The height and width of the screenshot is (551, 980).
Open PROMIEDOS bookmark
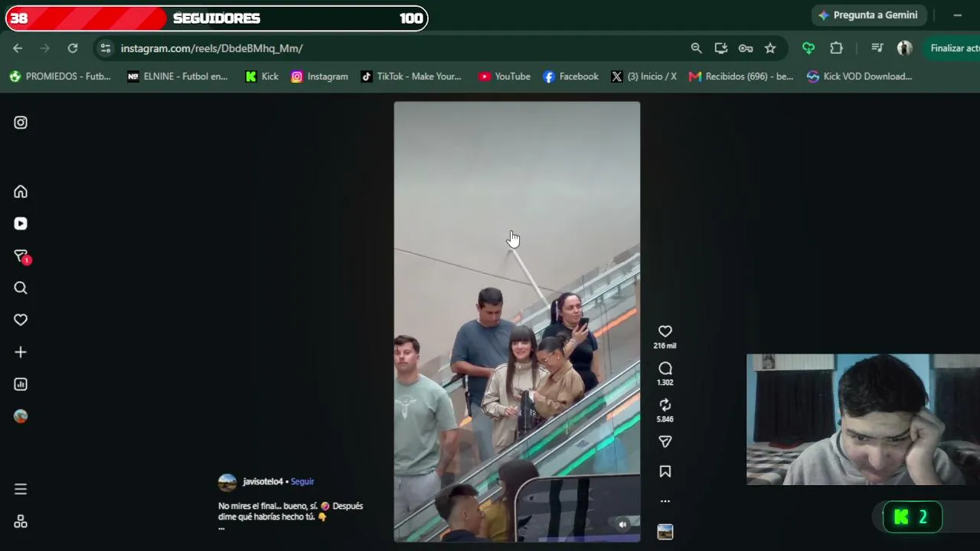click(60, 77)
